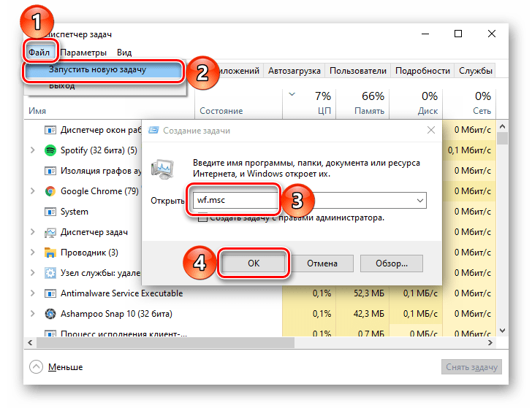Click the Диспетчер окон process icon
The height and width of the screenshot is (408, 532).
[50, 130]
